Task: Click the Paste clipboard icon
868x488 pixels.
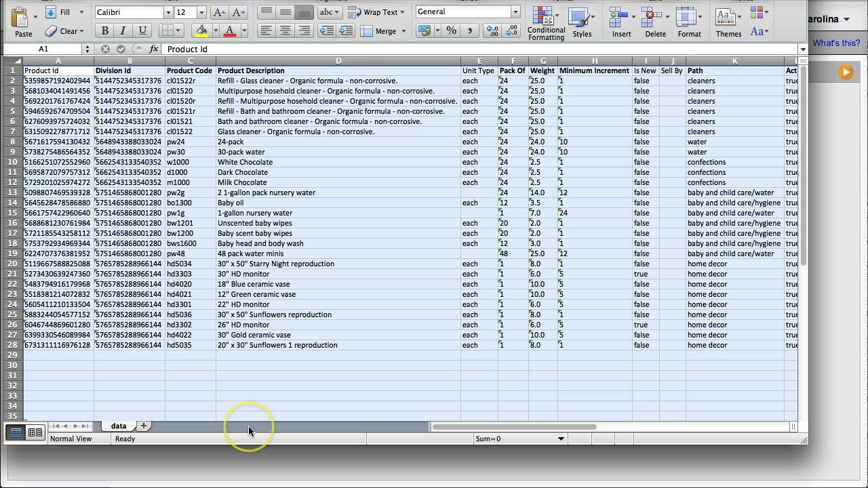Action: click(x=21, y=17)
